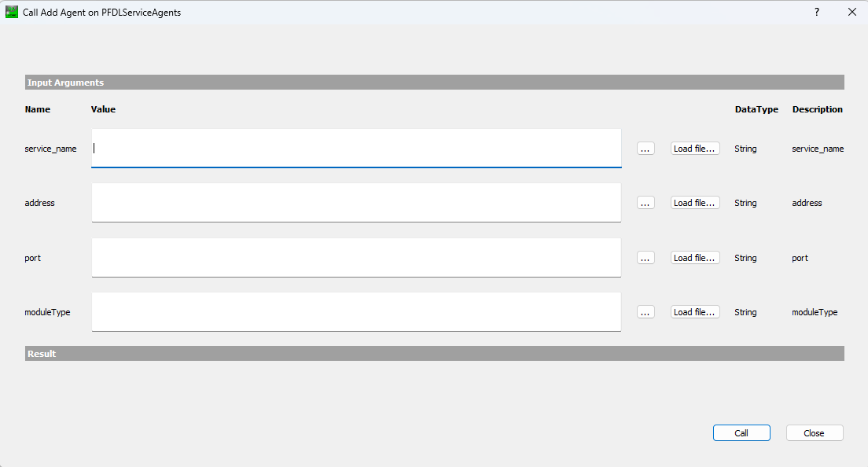The image size is (868, 467).
Task: Invoke the method with the Call button
Action: tap(741, 432)
